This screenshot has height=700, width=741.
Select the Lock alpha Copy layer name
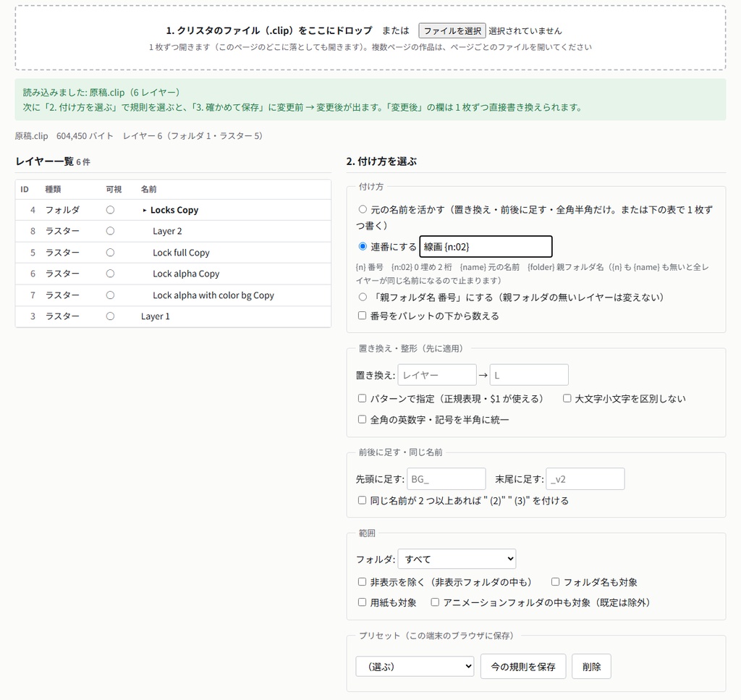pos(186,274)
